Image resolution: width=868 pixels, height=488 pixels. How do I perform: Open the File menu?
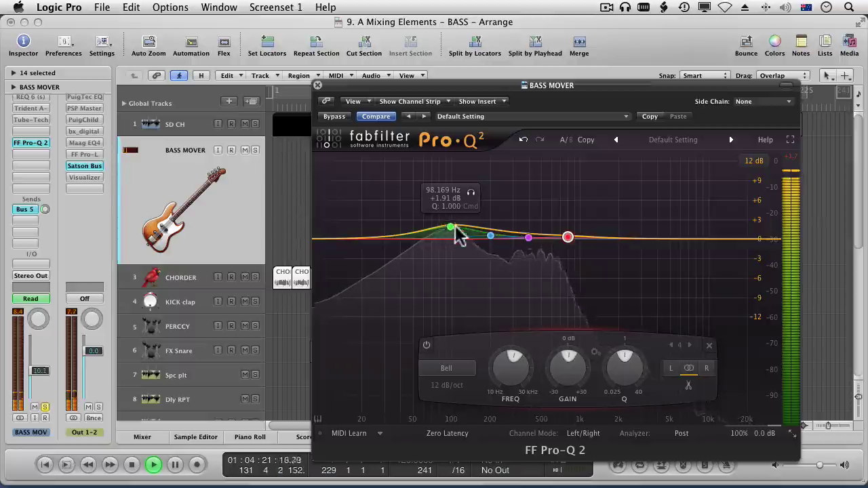click(102, 7)
